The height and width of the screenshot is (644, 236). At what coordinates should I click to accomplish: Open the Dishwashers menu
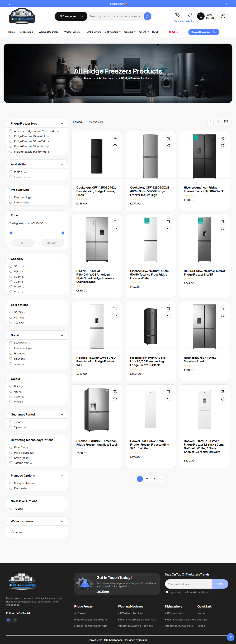coord(113,32)
